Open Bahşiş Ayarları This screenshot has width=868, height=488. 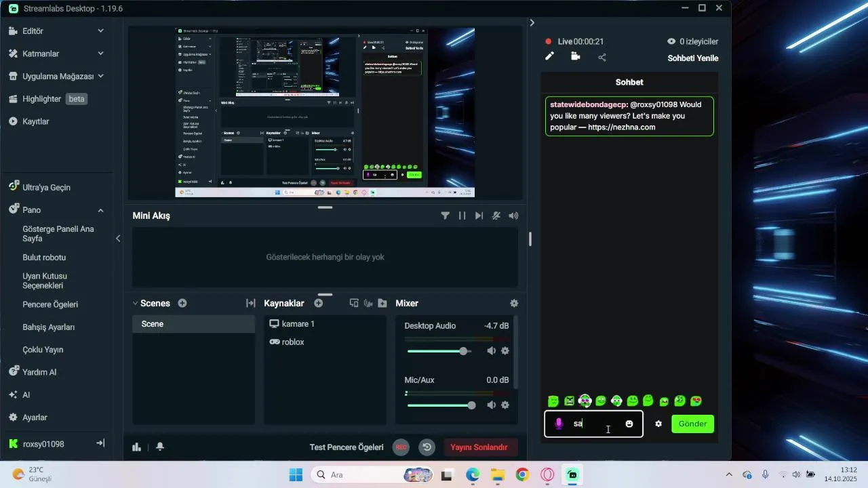49,327
